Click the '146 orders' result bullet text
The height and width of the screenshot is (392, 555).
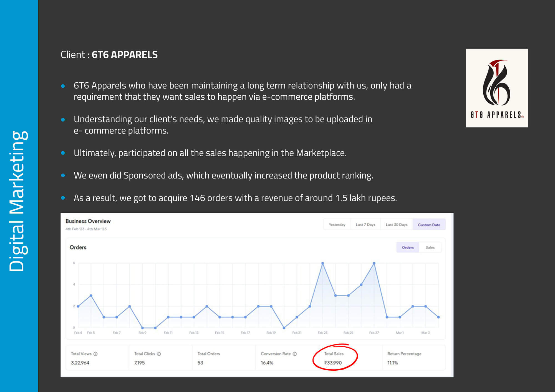click(235, 198)
